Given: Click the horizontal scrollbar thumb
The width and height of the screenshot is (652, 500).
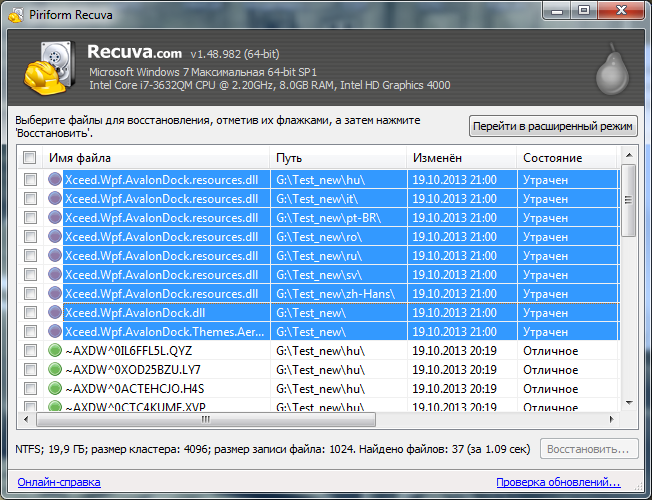Looking at the screenshot, I should (206, 419).
